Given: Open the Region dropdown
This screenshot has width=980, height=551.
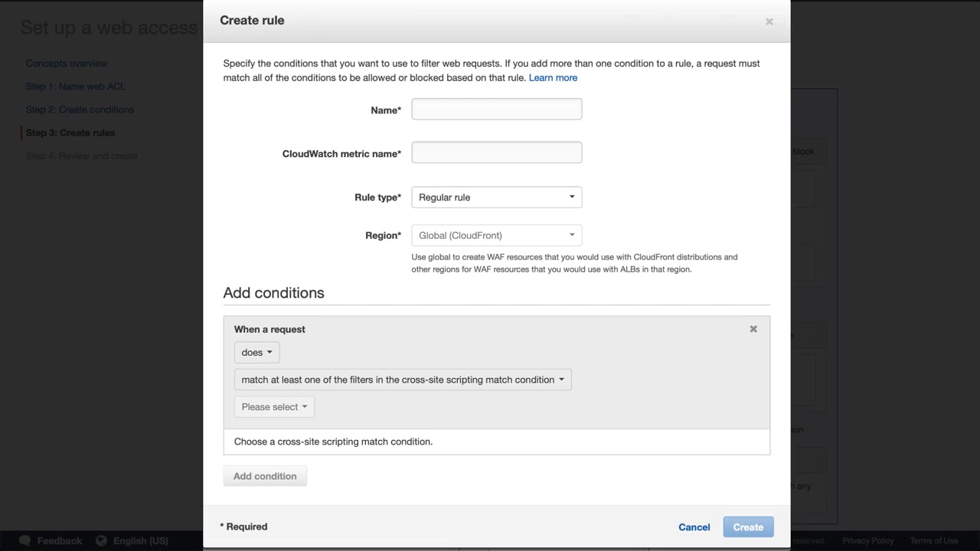Looking at the screenshot, I should point(496,236).
